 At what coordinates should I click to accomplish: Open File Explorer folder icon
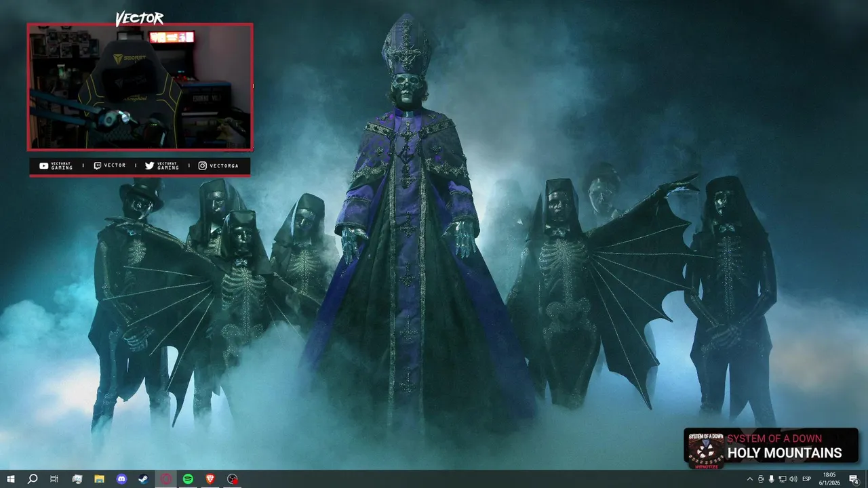coord(99,479)
